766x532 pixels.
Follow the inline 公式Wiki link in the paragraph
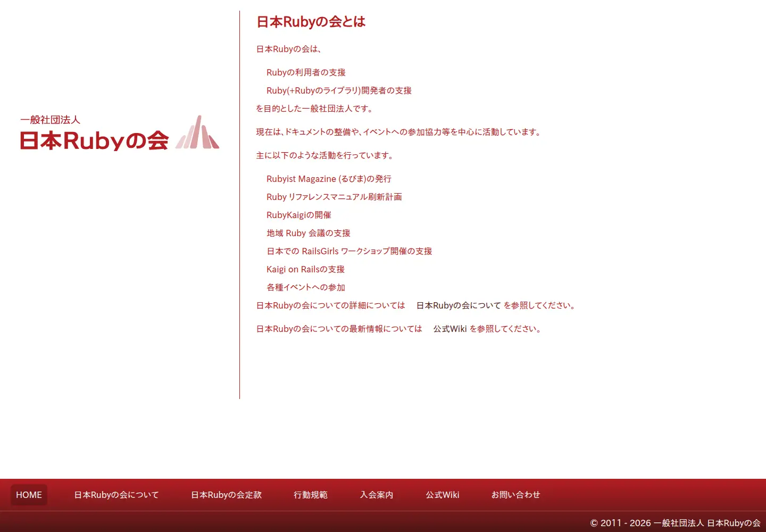[x=450, y=329]
